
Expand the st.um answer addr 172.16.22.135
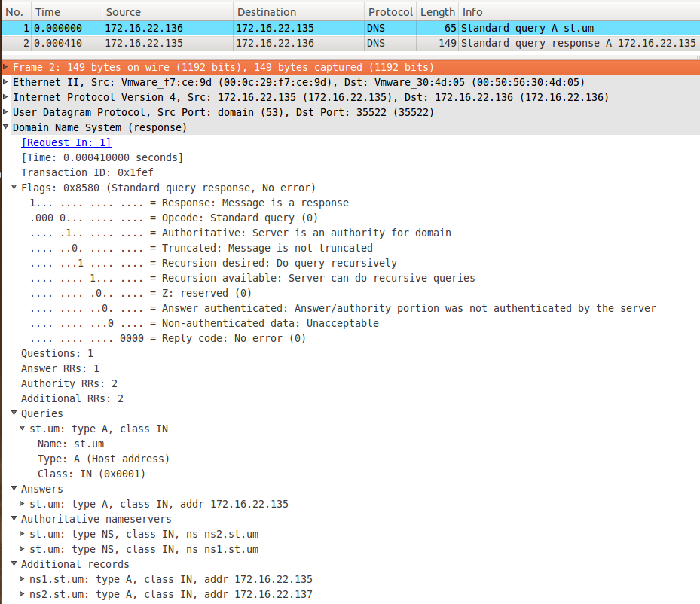click(x=22, y=504)
